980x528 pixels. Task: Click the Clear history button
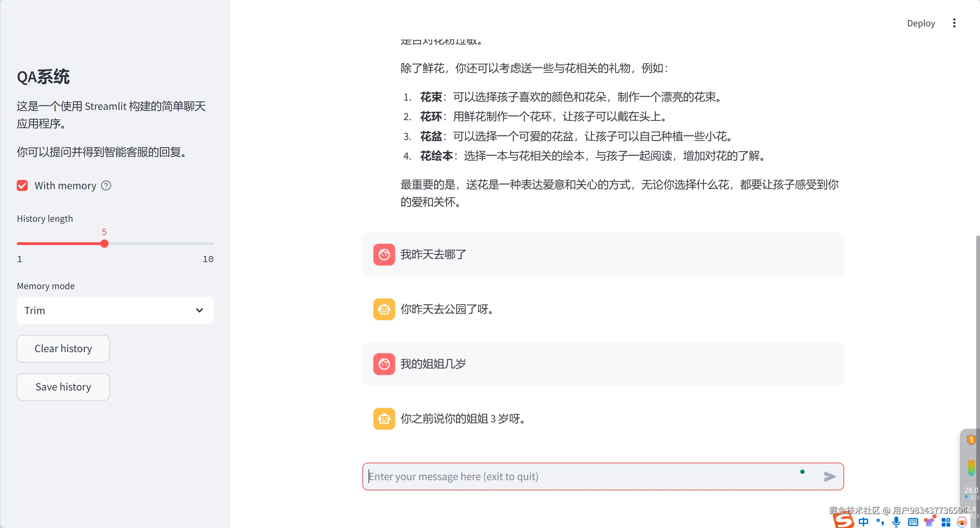point(63,348)
